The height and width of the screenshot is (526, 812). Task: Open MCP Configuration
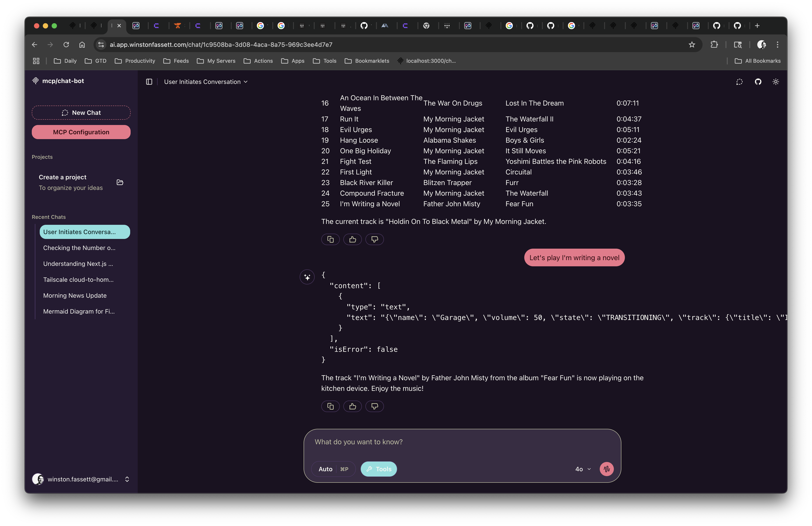point(81,132)
